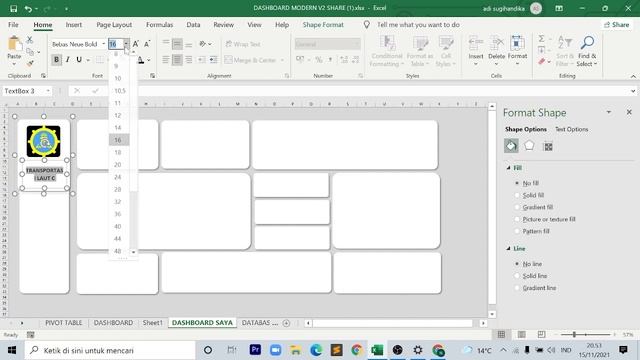The width and height of the screenshot is (640, 360).
Task: Close the Format Shape pane
Action: [x=629, y=112]
